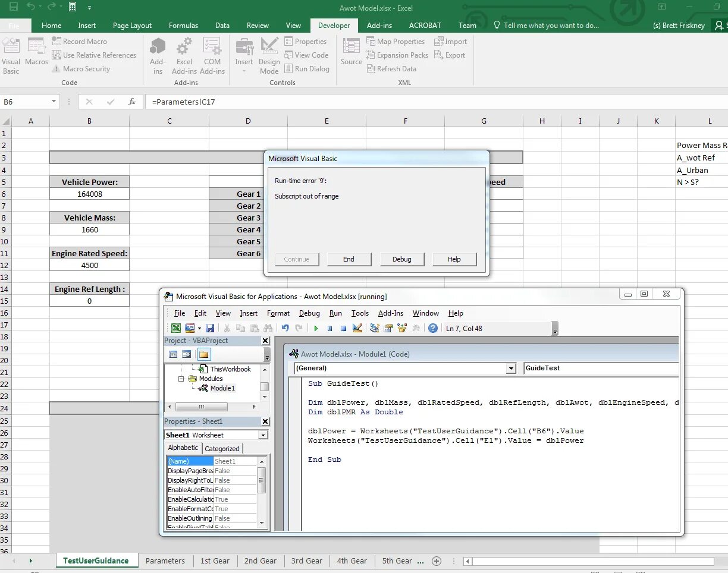Open the Add-ins dialog icon
This screenshot has height=573, width=728.
point(158,56)
